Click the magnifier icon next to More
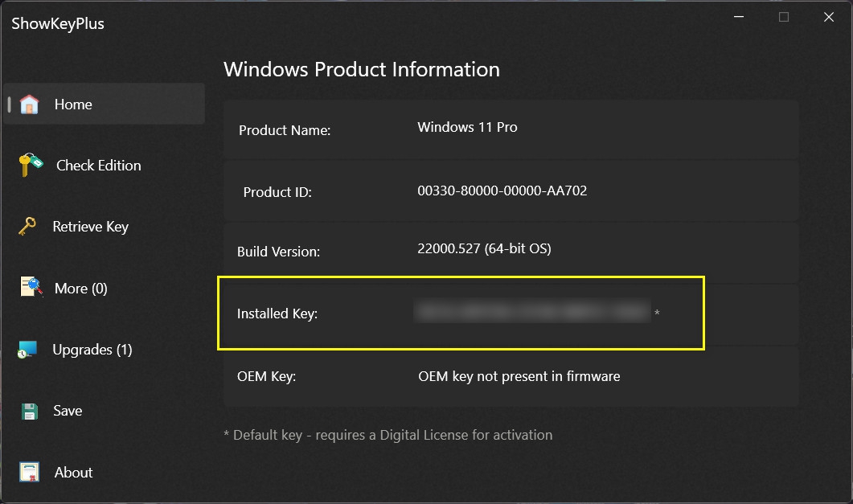This screenshot has height=504, width=853. (31, 288)
